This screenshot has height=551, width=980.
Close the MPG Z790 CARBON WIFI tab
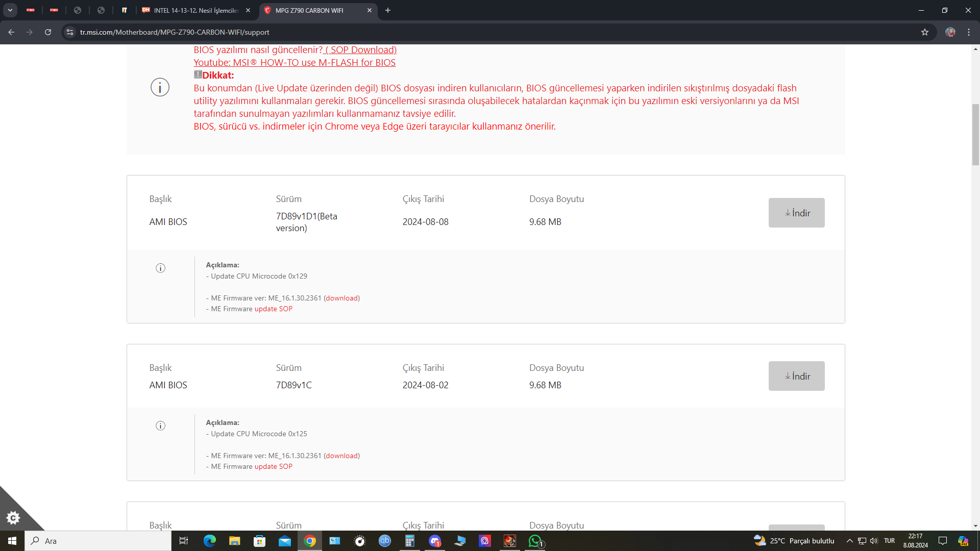click(x=370, y=10)
